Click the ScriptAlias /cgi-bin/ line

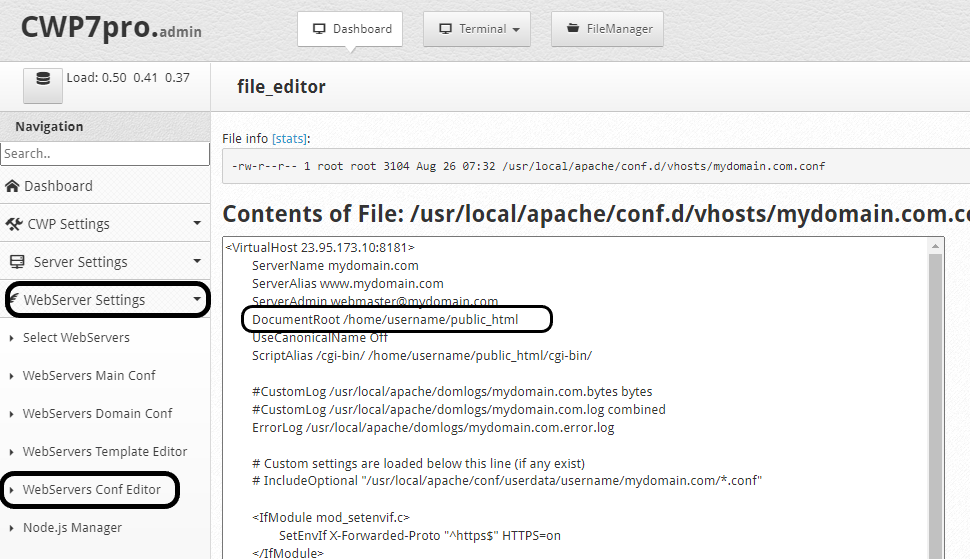(422, 356)
